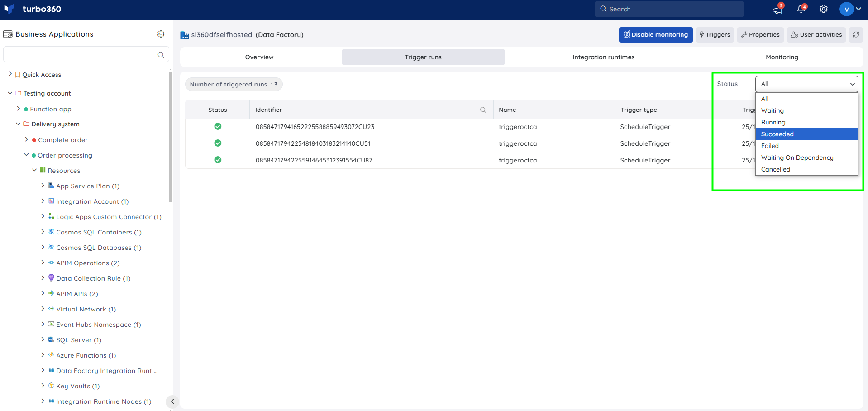
Task: Click the Name column header
Action: [507, 110]
